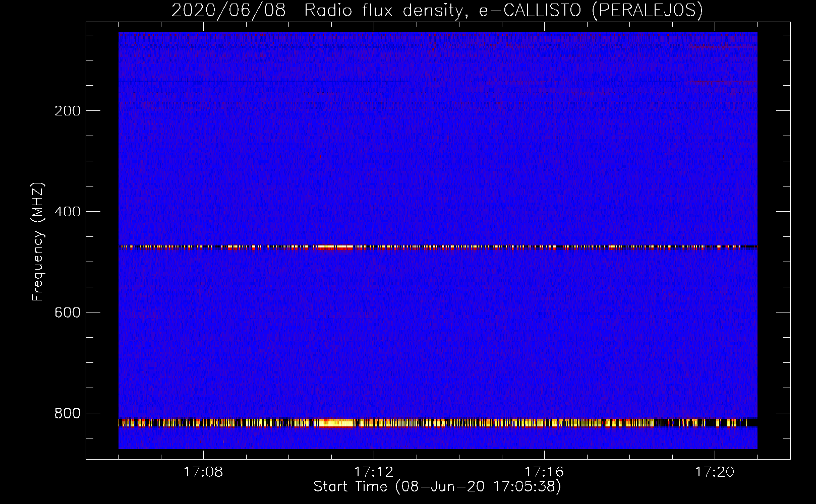Click the 200 frequency tick label
Viewport: 816px width, 504px height.
[x=68, y=111]
